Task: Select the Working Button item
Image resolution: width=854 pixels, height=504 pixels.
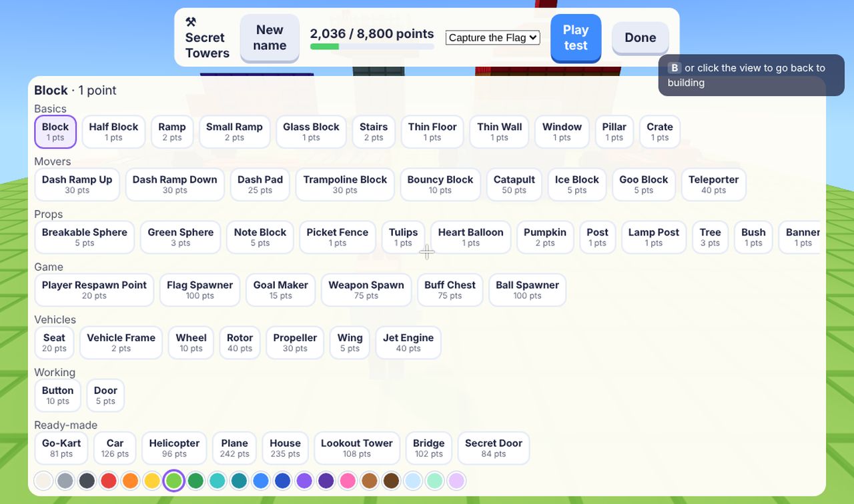Action: pos(58,395)
